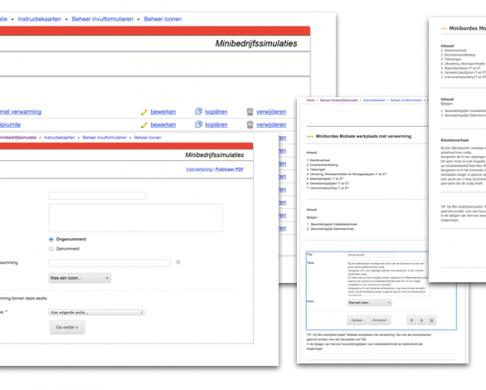This screenshot has height=390, width=486.
Task: Click the trash icon in the 'oruimte' row
Action: click(250, 125)
